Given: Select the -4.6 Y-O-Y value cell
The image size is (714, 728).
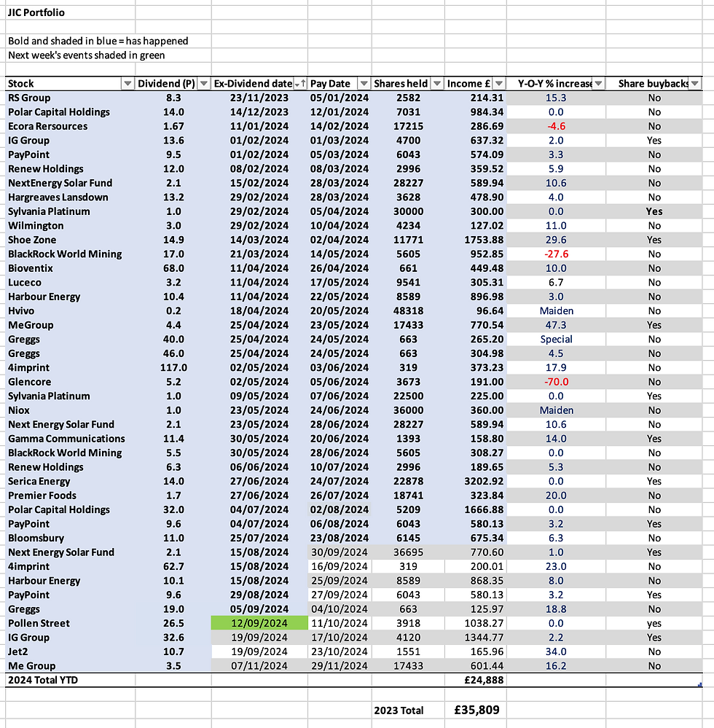Looking at the screenshot, I should pos(556,126).
